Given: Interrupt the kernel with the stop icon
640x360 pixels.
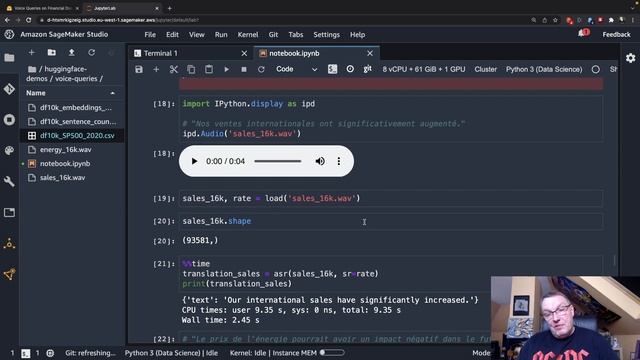Looking at the screenshot, I should coord(244,69).
